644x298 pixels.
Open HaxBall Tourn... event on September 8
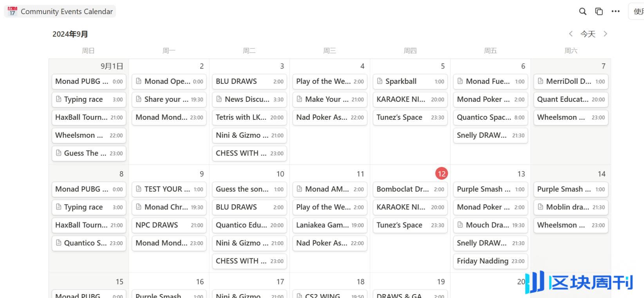tap(89, 225)
